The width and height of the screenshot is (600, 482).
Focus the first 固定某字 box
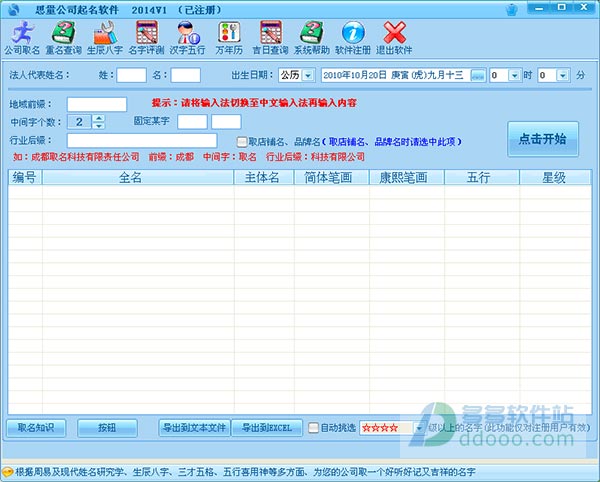tap(192, 122)
